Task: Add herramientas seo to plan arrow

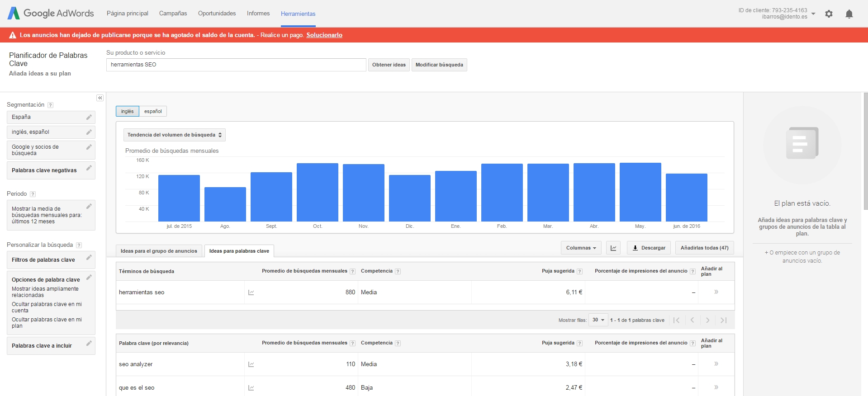Action: (716, 292)
